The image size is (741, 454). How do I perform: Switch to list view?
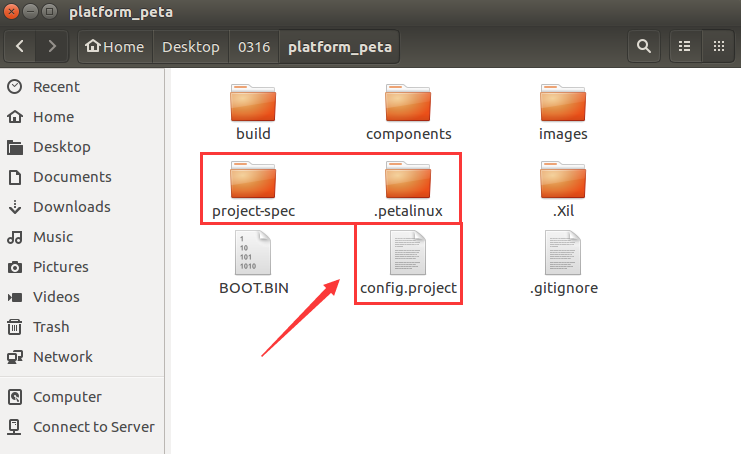point(685,46)
